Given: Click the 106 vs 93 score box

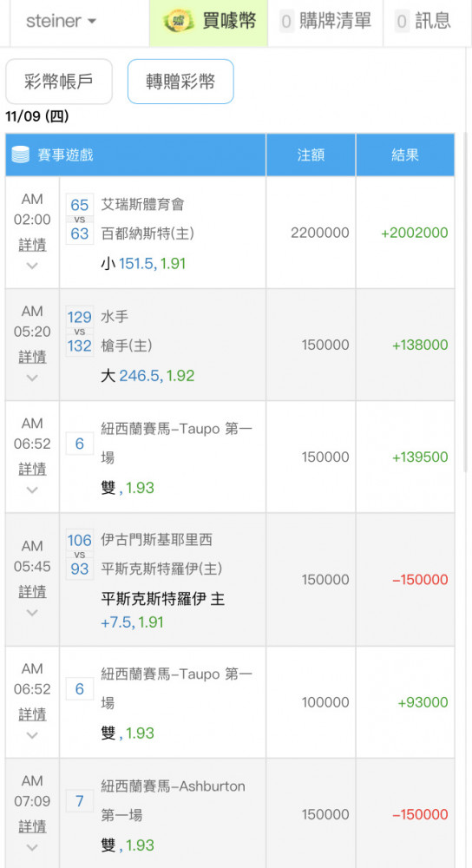Looking at the screenshot, I should coord(80,554).
